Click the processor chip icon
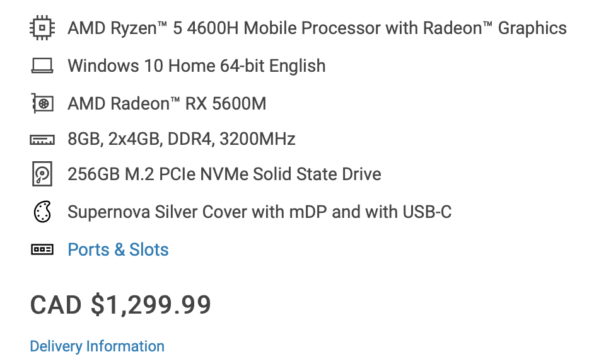Screen dimensions: 594x364 (x=42, y=28)
